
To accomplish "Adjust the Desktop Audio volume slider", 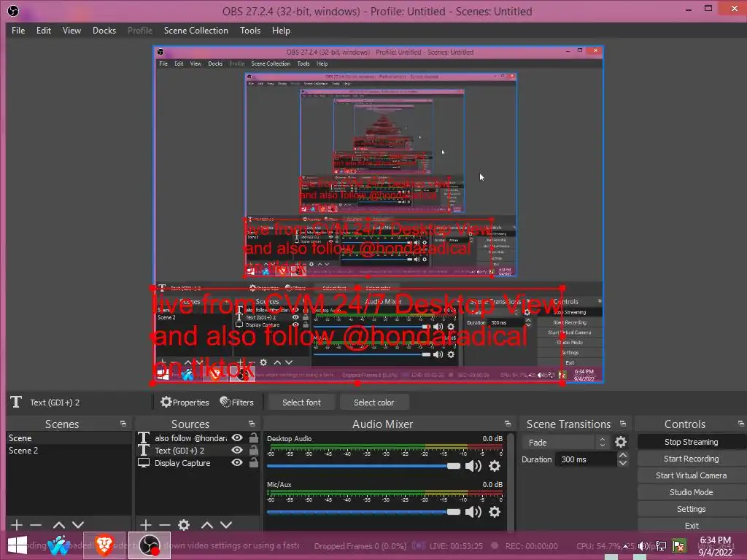I will coord(363,466).
